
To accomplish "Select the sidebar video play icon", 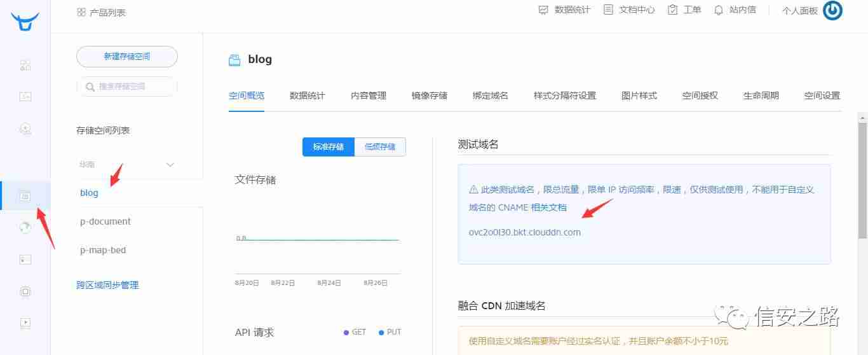I will click(25, 323).
